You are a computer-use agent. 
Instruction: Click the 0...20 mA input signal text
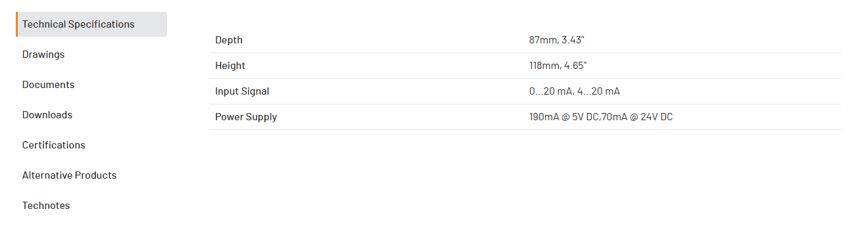pos(551,91)
